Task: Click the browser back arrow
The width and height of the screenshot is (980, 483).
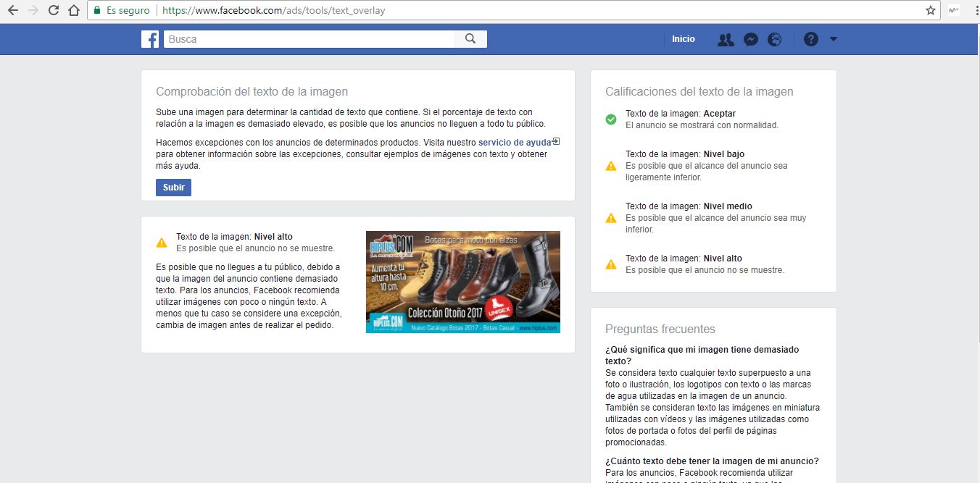Action: coord(12,10)
